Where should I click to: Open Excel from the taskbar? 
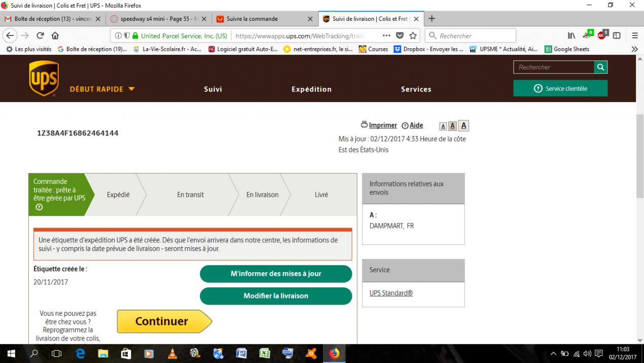[x=265, y=354]
